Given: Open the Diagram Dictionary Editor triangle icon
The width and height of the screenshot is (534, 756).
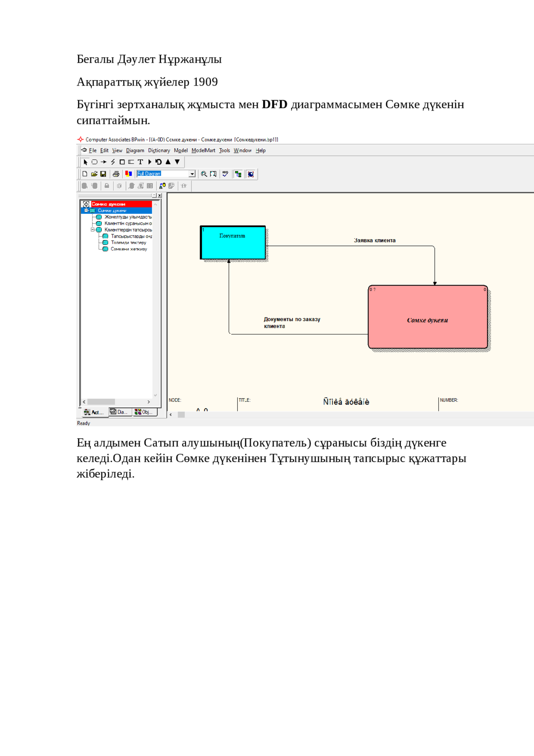Looking at the screenshot, I should coord(149,162).
